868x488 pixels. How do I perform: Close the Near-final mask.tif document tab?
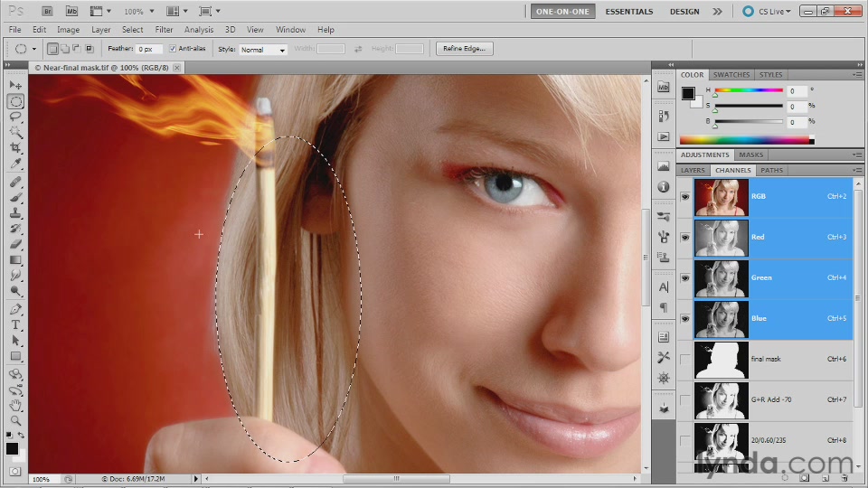pyautogui.click(x=176, y=68)
